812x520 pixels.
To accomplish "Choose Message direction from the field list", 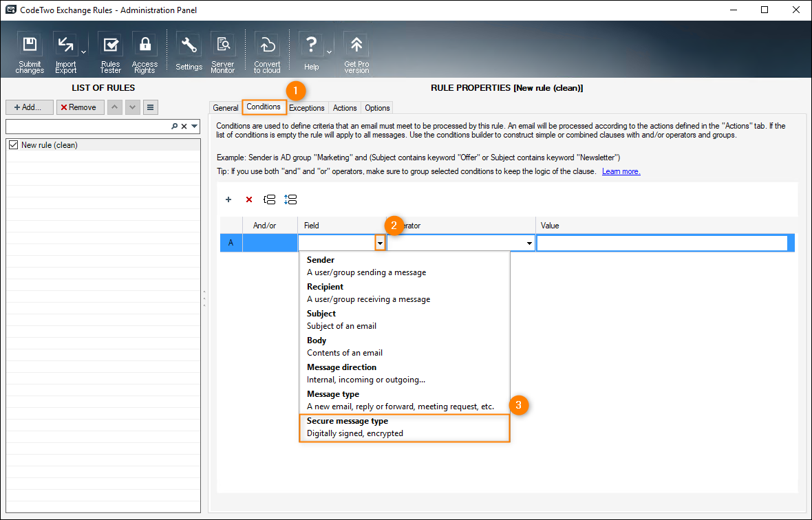I will pyautogui.click(x=405, y=373).
